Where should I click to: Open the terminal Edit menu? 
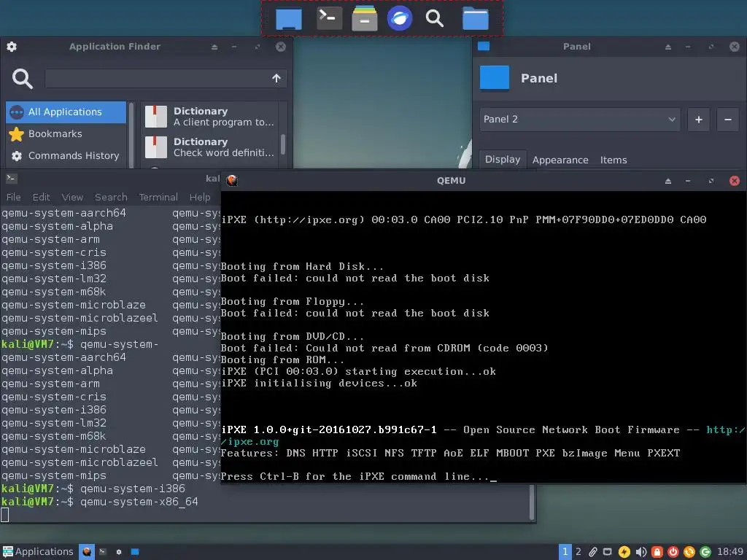41,197
